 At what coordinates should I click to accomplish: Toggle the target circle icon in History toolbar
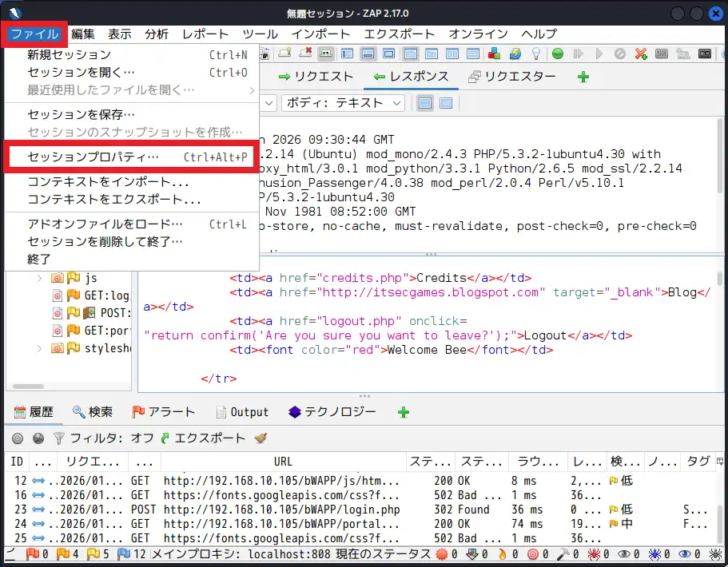17,438
